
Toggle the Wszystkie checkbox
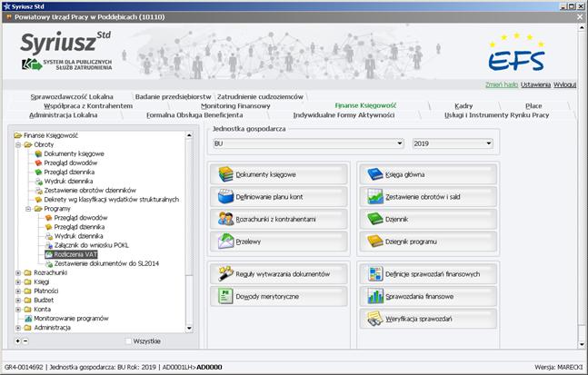click(128, 340)
